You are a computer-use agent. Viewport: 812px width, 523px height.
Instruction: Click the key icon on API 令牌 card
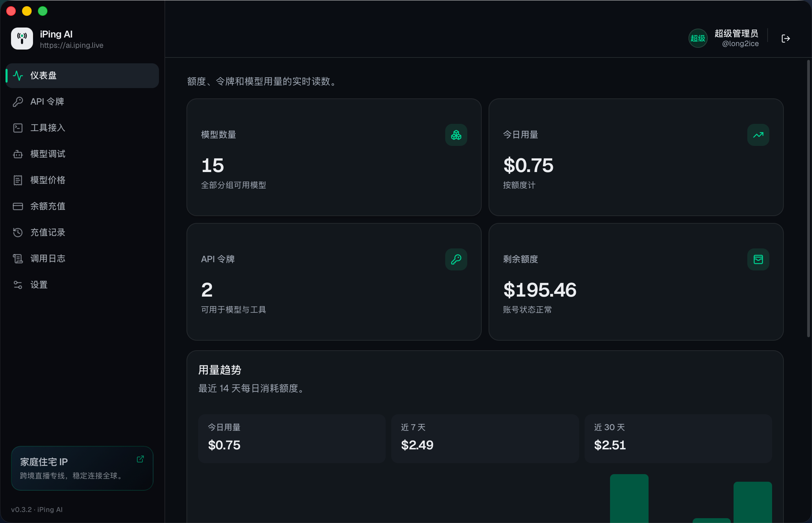click(x=456, y=259)
